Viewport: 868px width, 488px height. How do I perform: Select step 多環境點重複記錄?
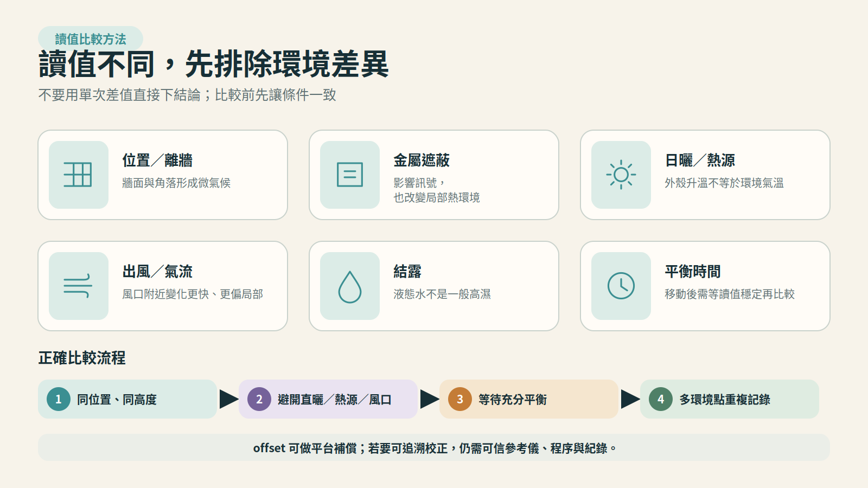[730, 399]
